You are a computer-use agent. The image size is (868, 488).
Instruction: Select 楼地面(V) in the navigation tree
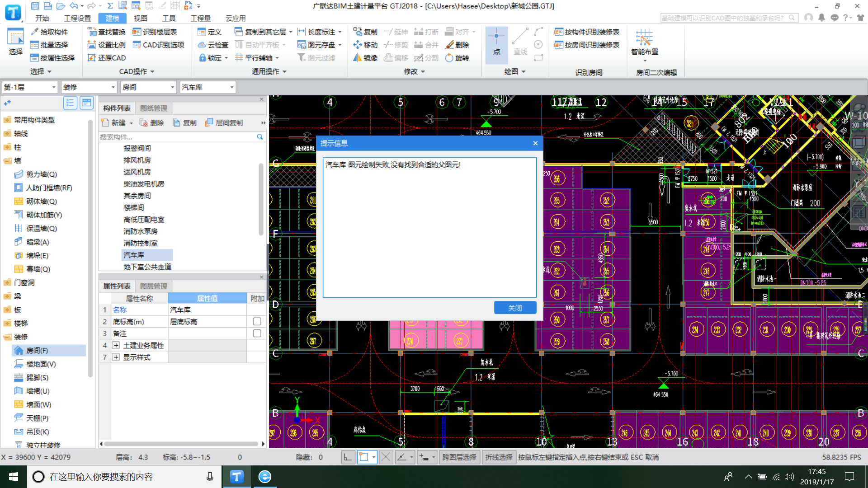point(41,364)
